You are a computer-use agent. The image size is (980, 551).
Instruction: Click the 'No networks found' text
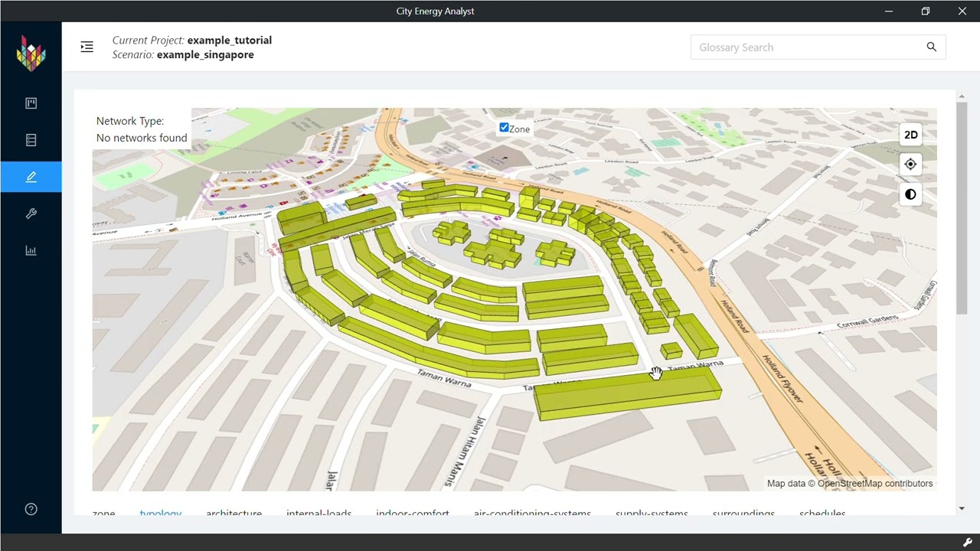click(142, 138)
